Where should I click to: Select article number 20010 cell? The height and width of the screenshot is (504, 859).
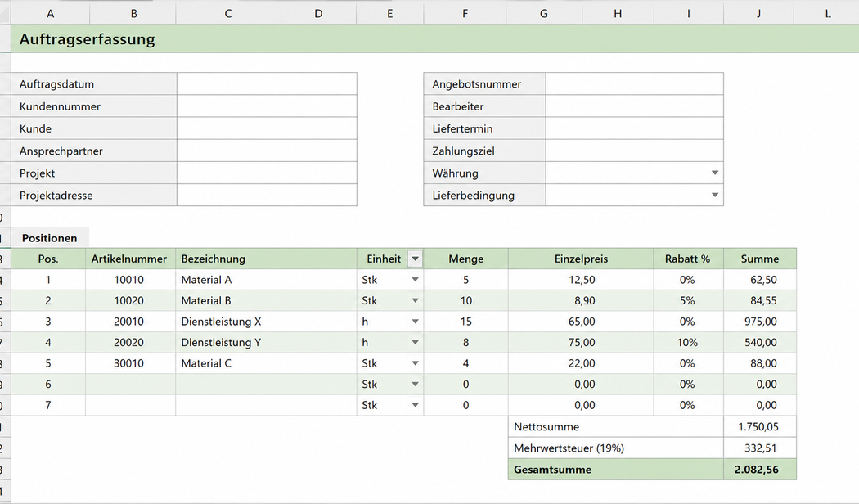pos(129,322)
